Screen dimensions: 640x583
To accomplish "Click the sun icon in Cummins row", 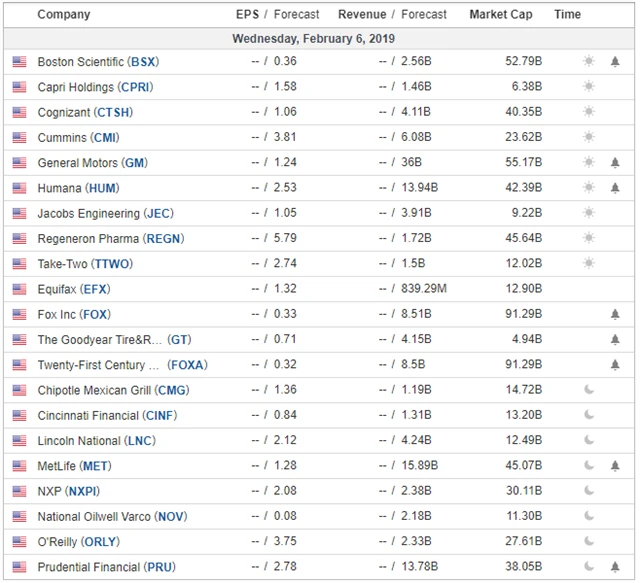I will (x=589, y=137).
